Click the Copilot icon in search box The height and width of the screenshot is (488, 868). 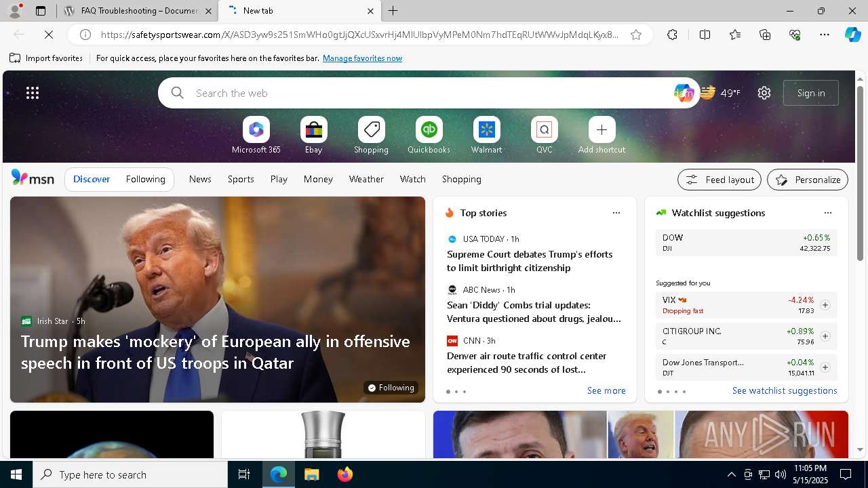(684, 93)
